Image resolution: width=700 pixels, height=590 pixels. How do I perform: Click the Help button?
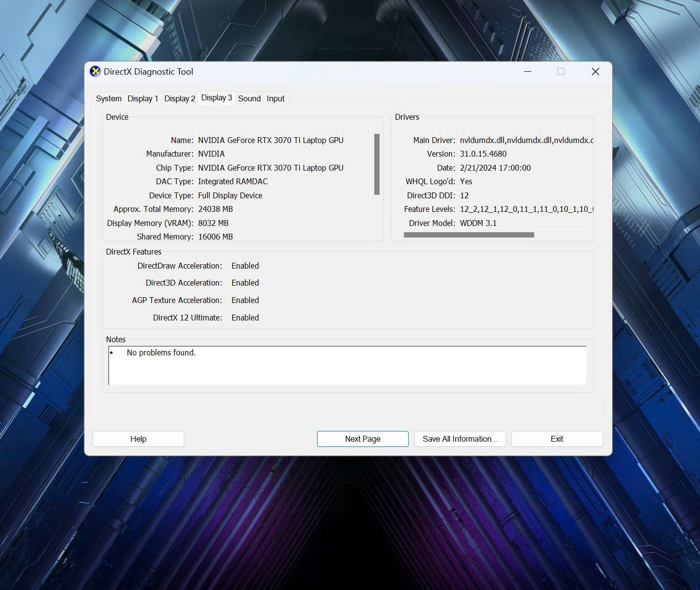(x=138, y=439)
